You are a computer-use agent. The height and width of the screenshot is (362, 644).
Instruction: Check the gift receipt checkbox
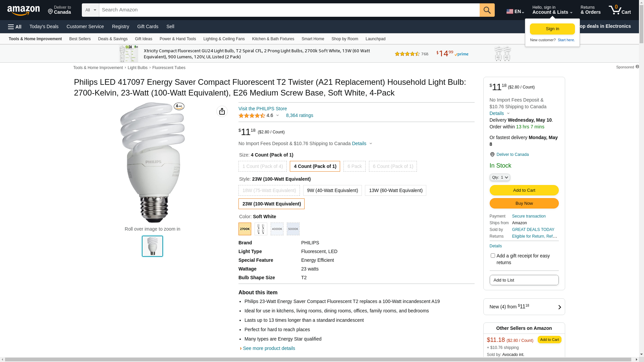(493, 256)
